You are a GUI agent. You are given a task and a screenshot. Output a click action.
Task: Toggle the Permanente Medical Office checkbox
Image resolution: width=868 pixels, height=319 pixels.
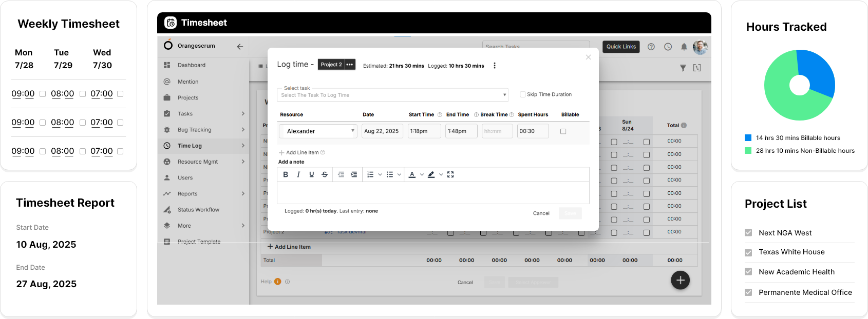[x=748, y=292]
